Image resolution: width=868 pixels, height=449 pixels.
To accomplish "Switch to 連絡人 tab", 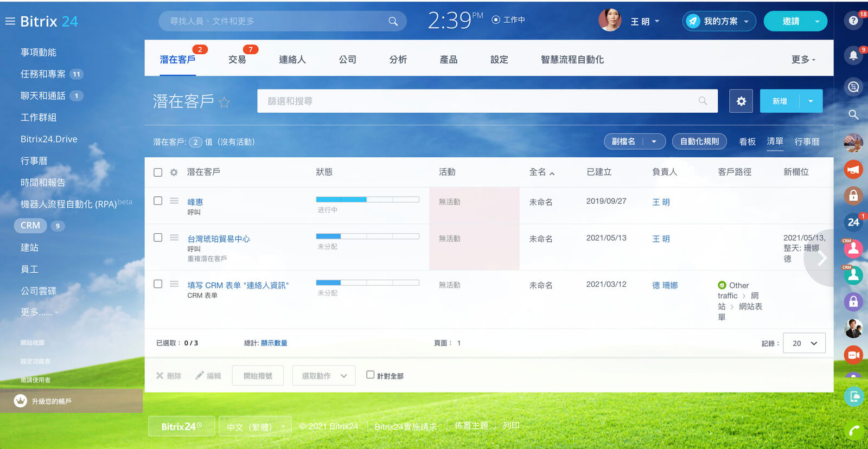I will [292, 60].
